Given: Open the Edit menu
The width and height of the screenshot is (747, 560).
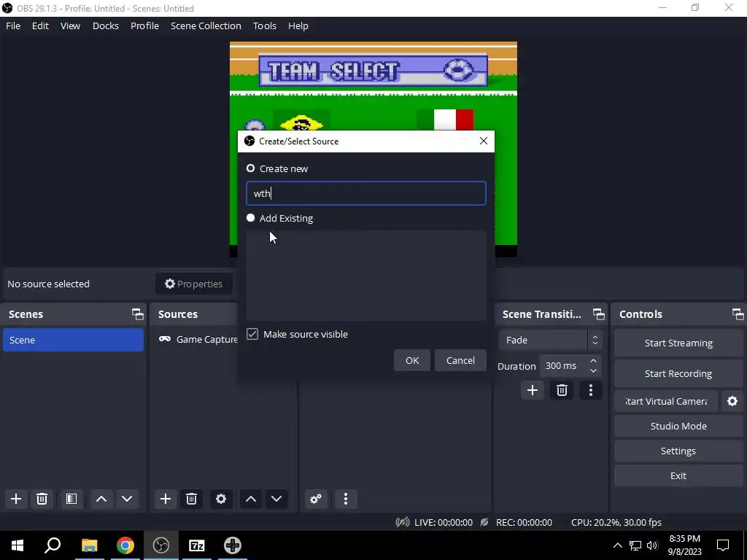Looking at the screenshot, I should 41,26.
